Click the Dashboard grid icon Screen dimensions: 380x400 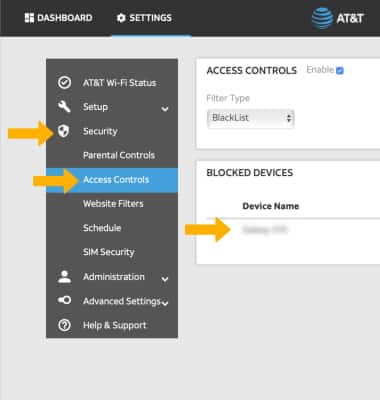coord(29,18)
